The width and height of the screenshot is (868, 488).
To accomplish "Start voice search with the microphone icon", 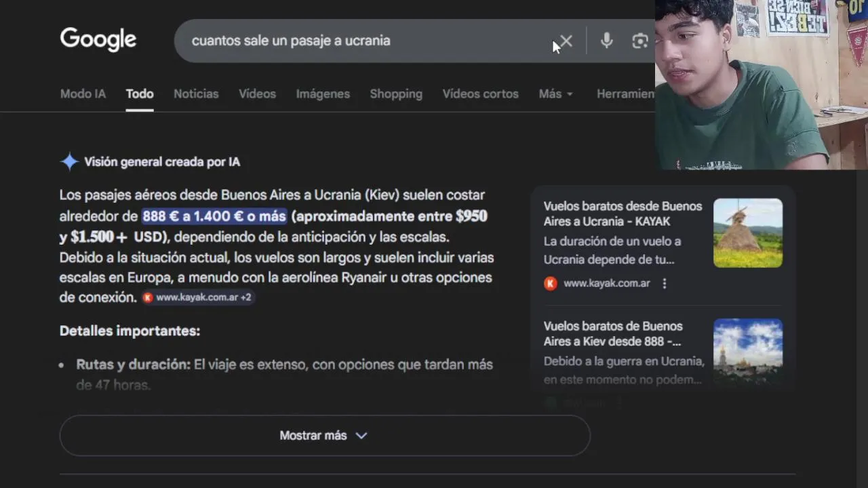I will click(x=607, y=41).
